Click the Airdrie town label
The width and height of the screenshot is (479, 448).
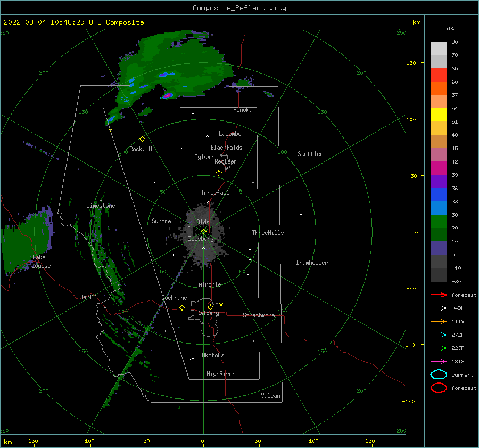tap(210, 284)
